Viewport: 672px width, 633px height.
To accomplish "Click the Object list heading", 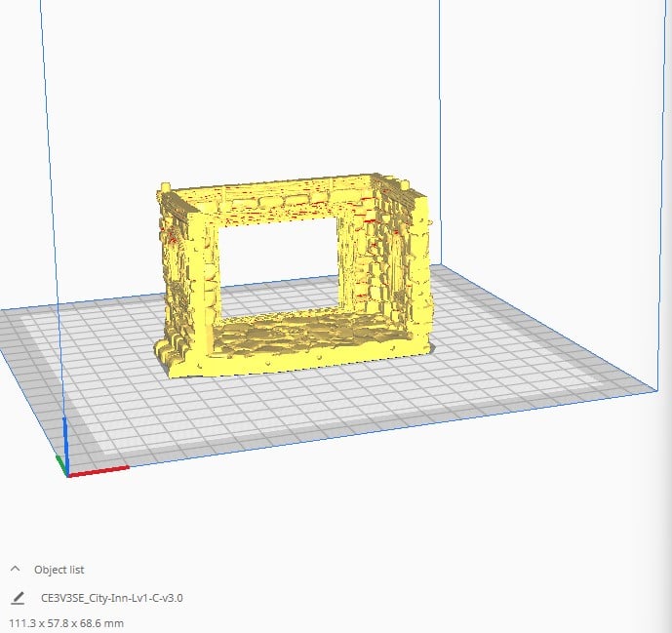I will pos(59,570).
